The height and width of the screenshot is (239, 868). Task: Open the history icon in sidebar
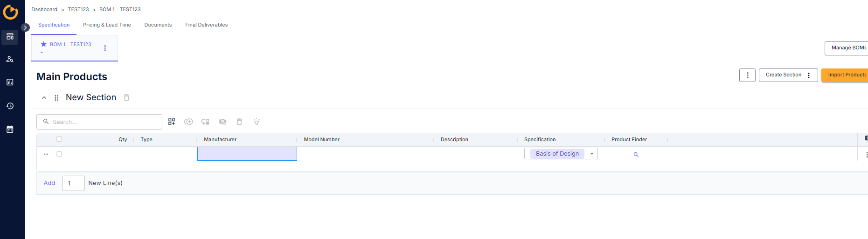[x=10, y=106]
